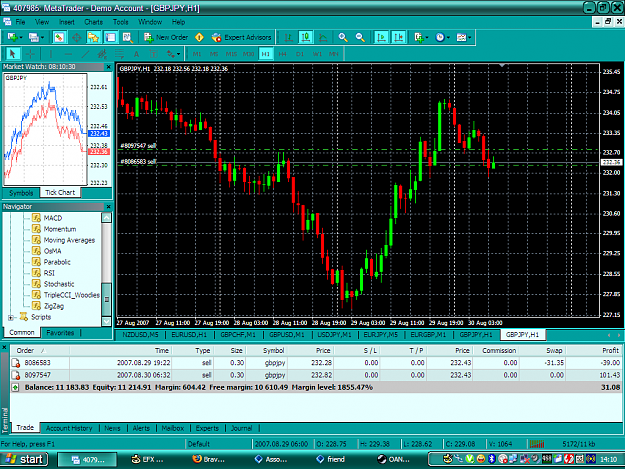625x469 pixels.
Task: Select the Crosshair tool
Action: [x=30, y=54]
